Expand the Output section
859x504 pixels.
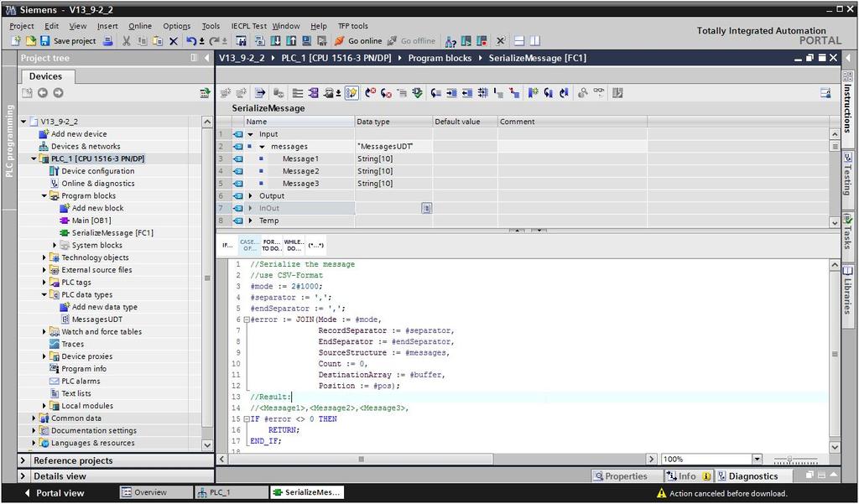[250, 196]
